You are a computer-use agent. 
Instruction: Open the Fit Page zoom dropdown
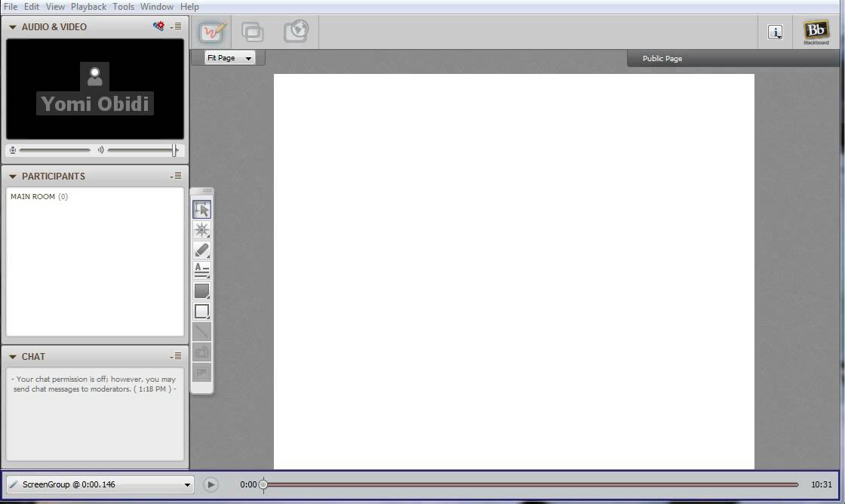coord(229,57)
